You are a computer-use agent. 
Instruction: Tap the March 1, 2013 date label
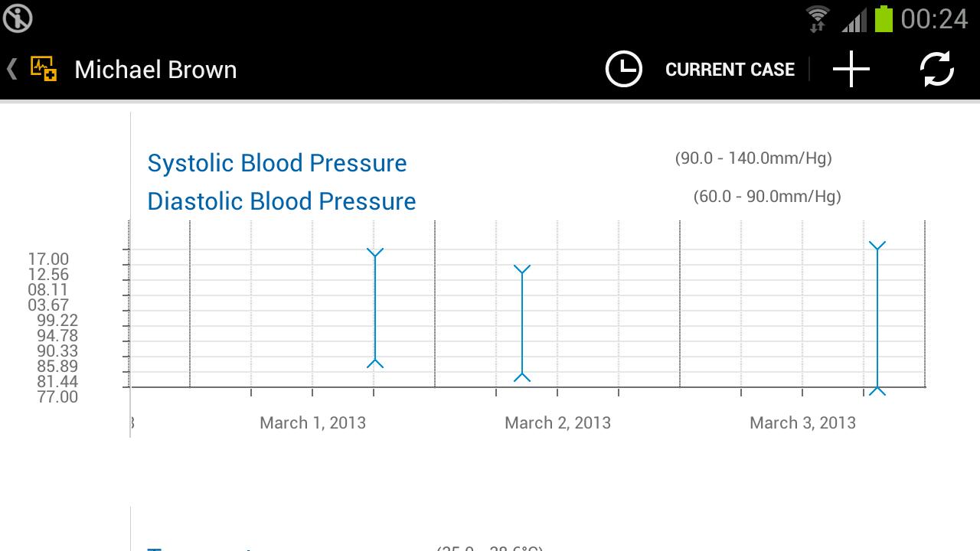[312, 422]
